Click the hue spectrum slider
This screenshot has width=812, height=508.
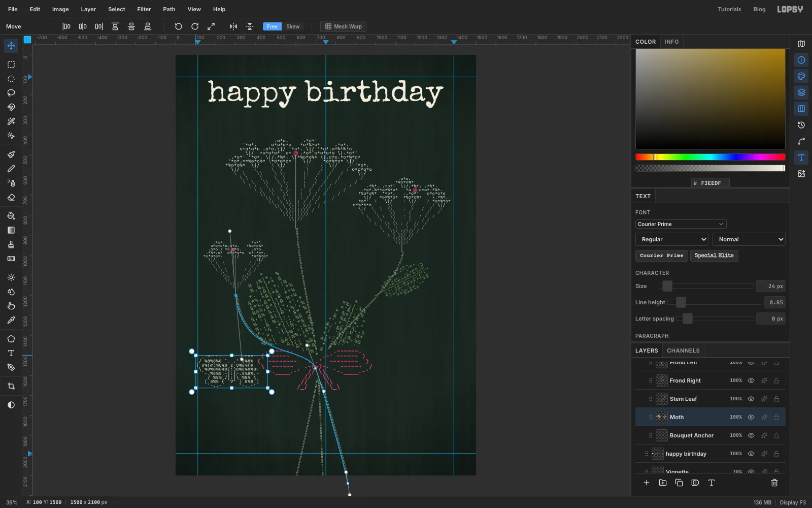[x=710, y=157]
